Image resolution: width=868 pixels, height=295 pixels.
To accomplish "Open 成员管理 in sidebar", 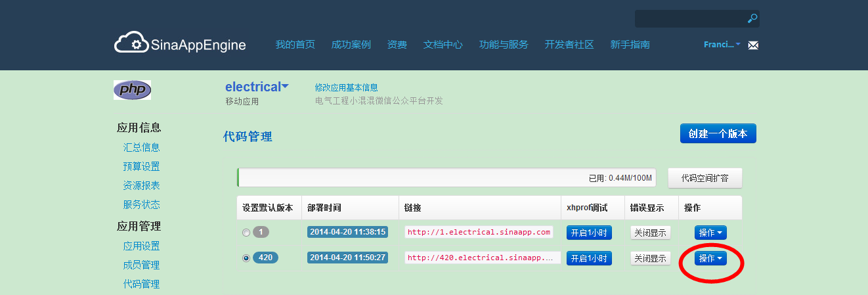I will [142, 265].
